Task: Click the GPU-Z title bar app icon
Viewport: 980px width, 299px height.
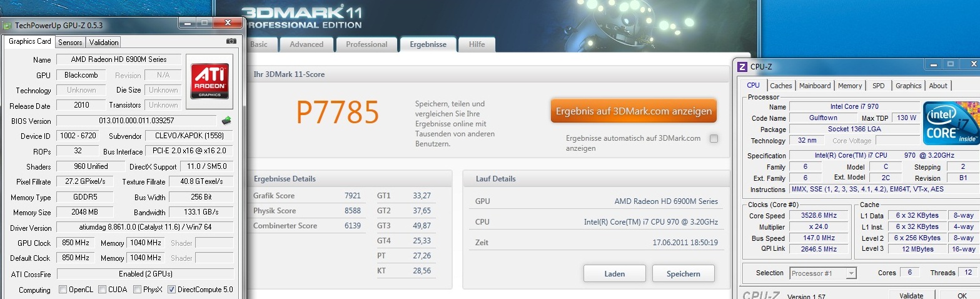Action: pyautogui.click(x=8, y=26)
